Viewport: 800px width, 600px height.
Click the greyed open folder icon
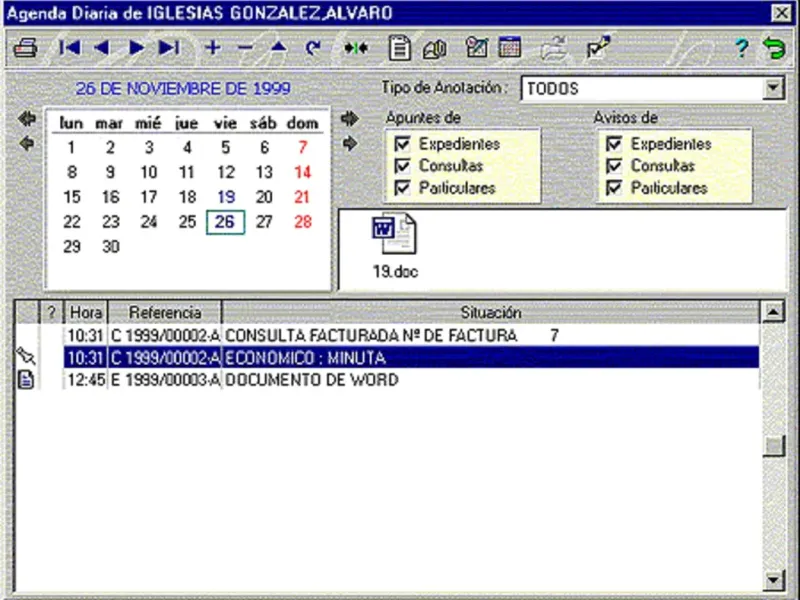[554, 48]
